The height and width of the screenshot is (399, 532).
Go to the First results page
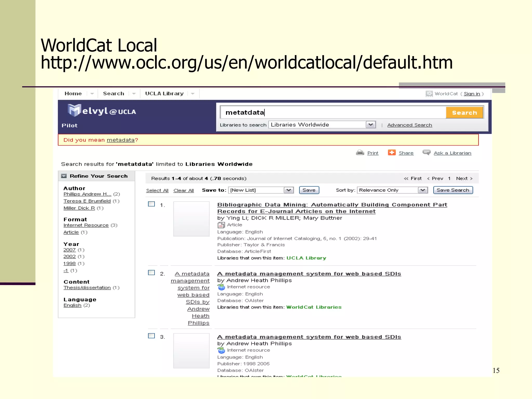tap(413, 178)
